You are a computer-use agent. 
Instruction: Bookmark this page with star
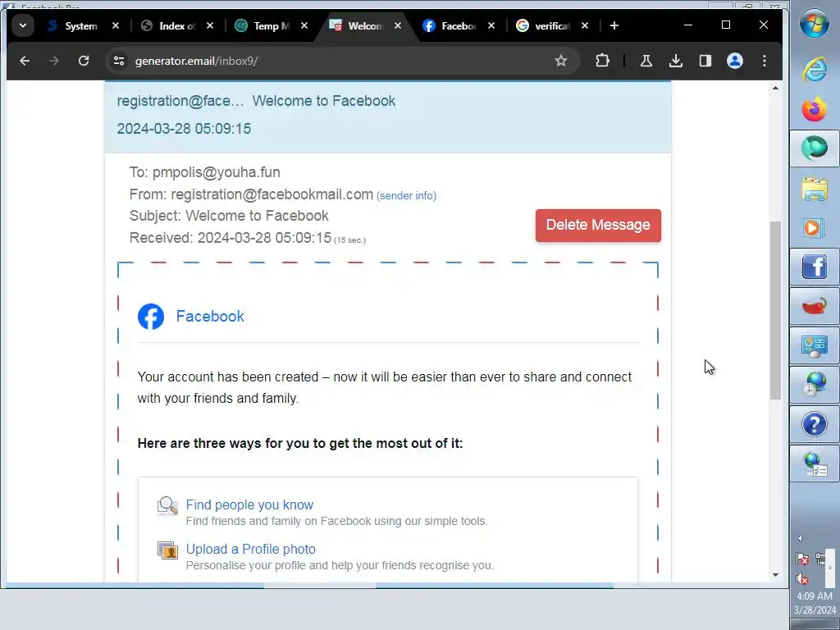tap(560, 61)
